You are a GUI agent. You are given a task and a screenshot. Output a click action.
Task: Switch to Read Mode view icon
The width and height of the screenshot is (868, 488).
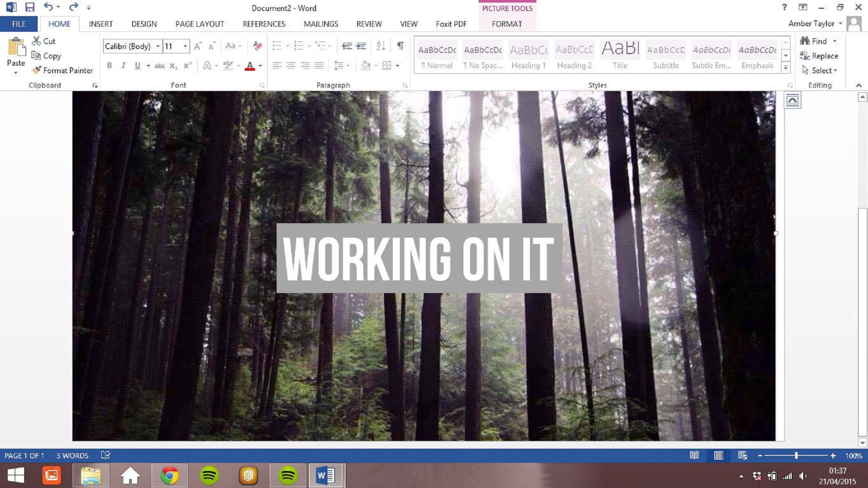point(694,455)
